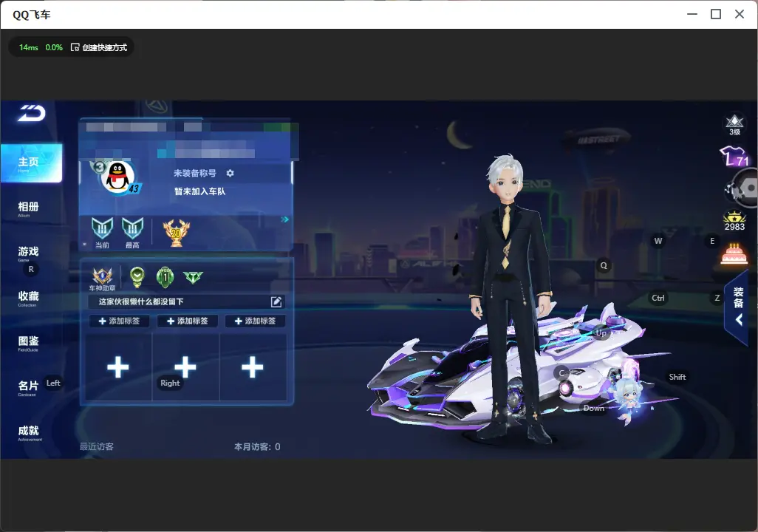Open the 3级 level badge icon
This screenshot has height=532, width=758.
pos(734,125)
